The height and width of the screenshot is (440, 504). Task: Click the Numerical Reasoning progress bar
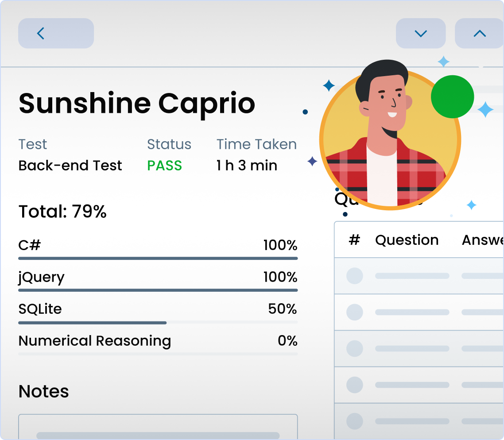[x=158, y=354]
